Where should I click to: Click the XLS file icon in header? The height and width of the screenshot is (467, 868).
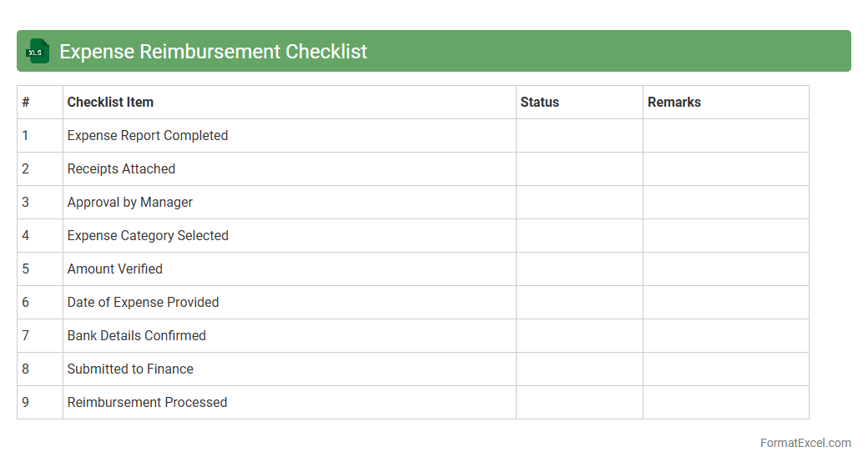point(38,51)
